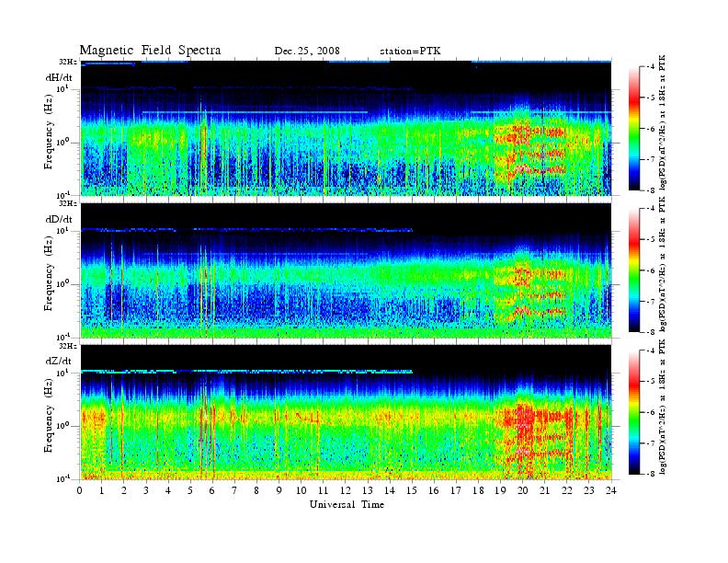The width and height of the screenshot is (728, 563).
Task: Click the 10^1 frequency tick of the dZ/dt panel
Action: pos(63,373)
